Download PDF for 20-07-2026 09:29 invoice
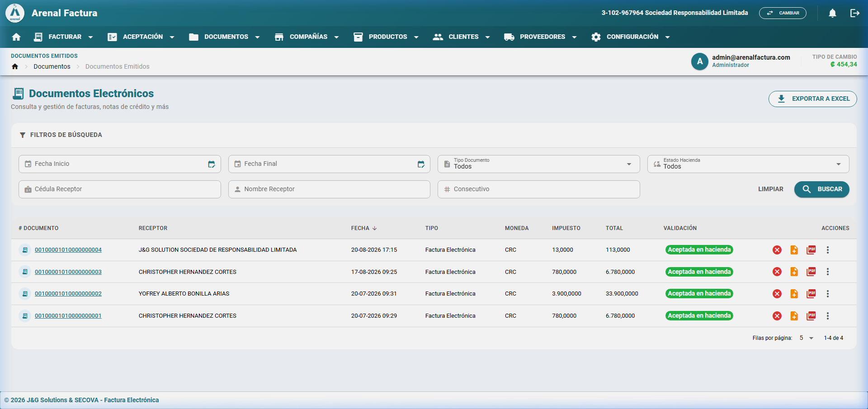The height and width of the screenshot is (409, 868). tap(811, 316)
